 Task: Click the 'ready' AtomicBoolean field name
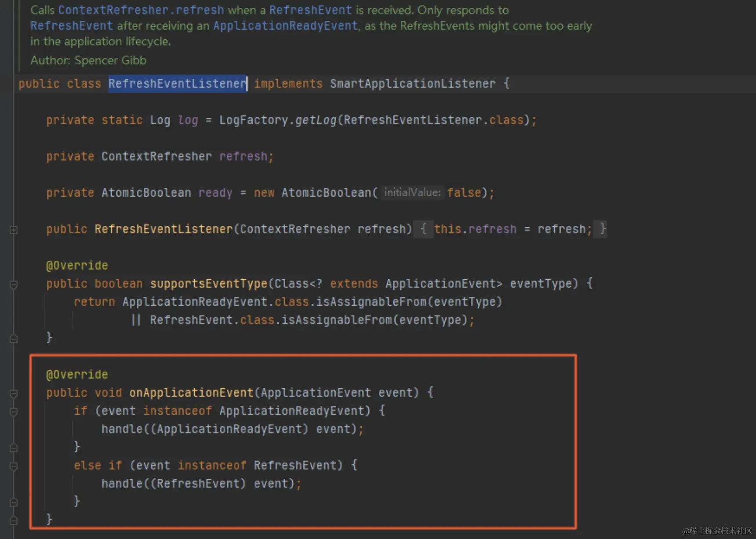[215, 193]
